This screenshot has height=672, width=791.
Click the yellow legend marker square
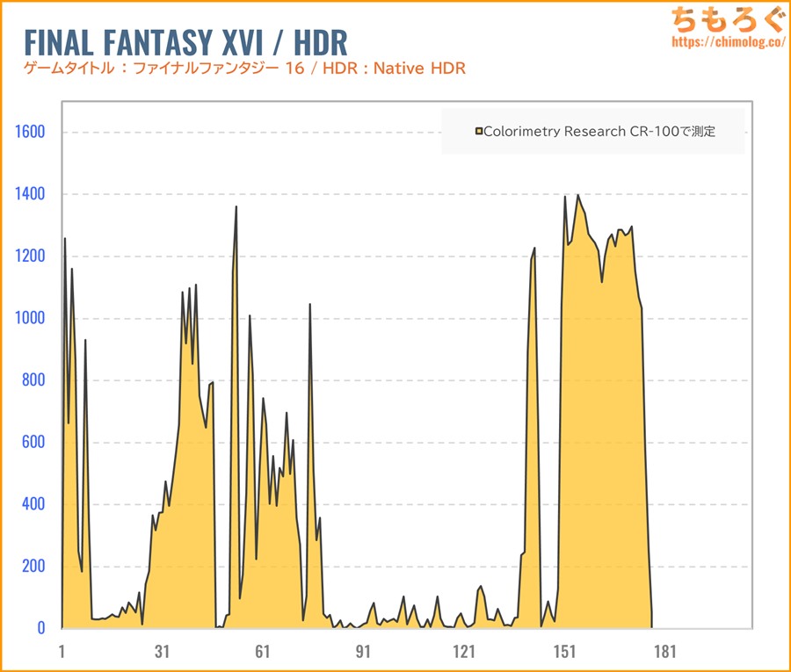click(x=479, y=132)
